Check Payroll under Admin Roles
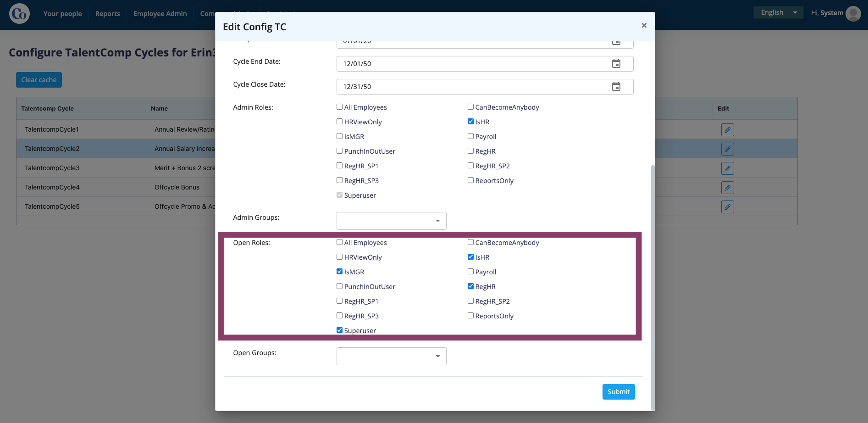 [470, 136]
